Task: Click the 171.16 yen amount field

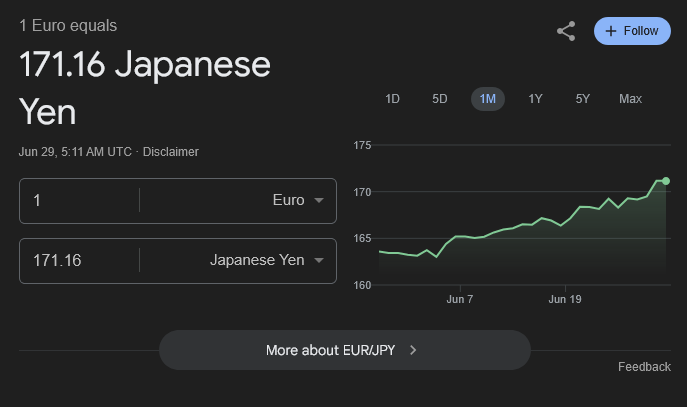Action: click(x=80, y=261)
